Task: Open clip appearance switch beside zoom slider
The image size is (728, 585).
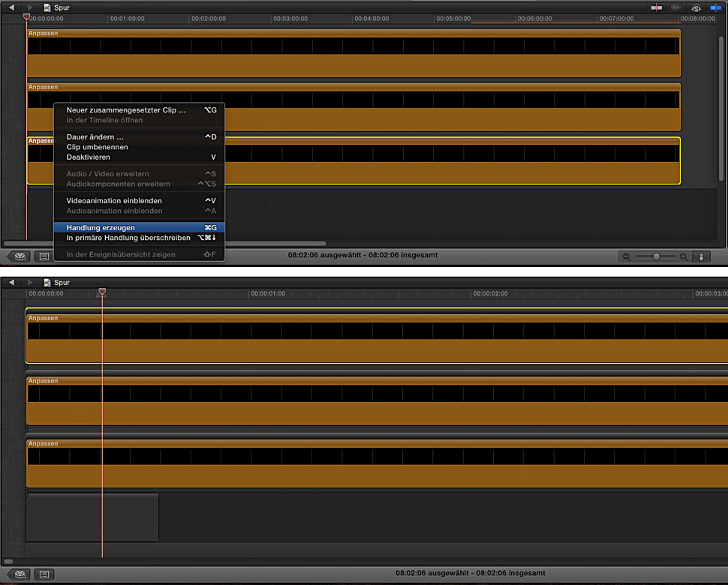Action: click(x=702, y=256)
